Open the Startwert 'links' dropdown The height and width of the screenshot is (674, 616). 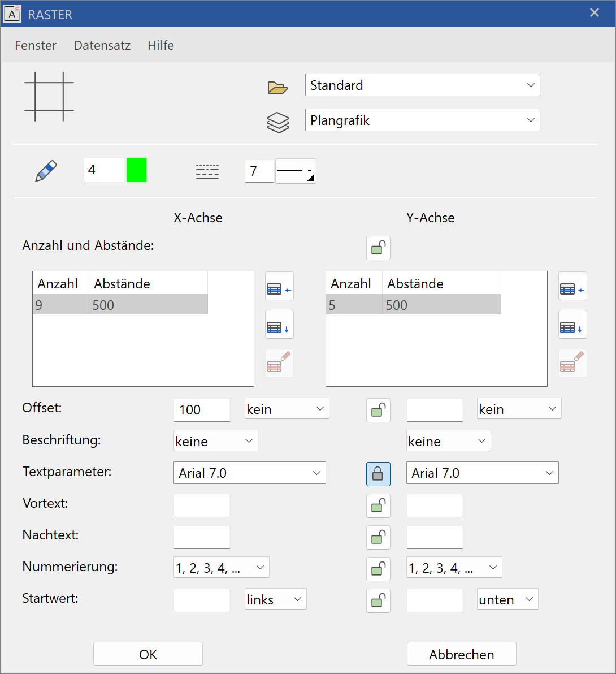point(276,599)
